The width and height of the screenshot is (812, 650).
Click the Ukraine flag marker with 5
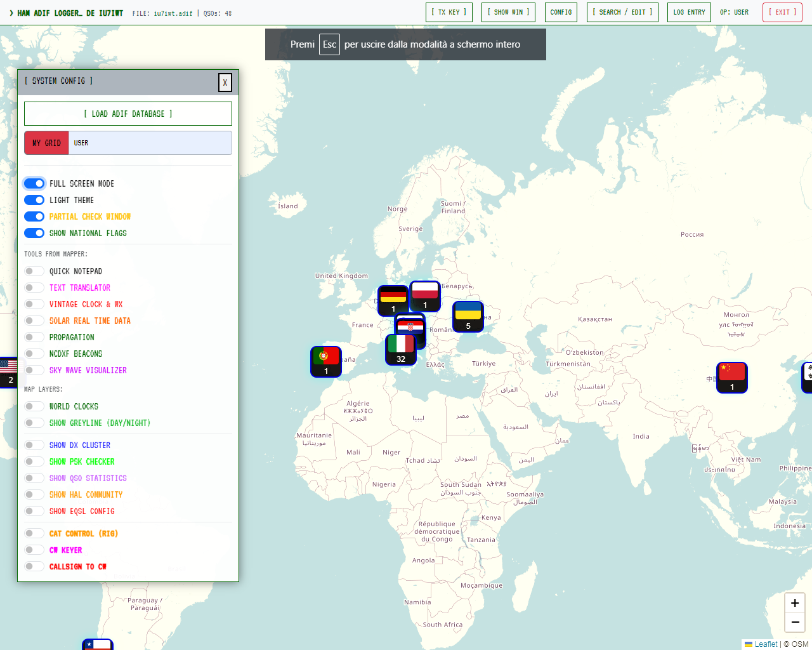coord(468,317)
